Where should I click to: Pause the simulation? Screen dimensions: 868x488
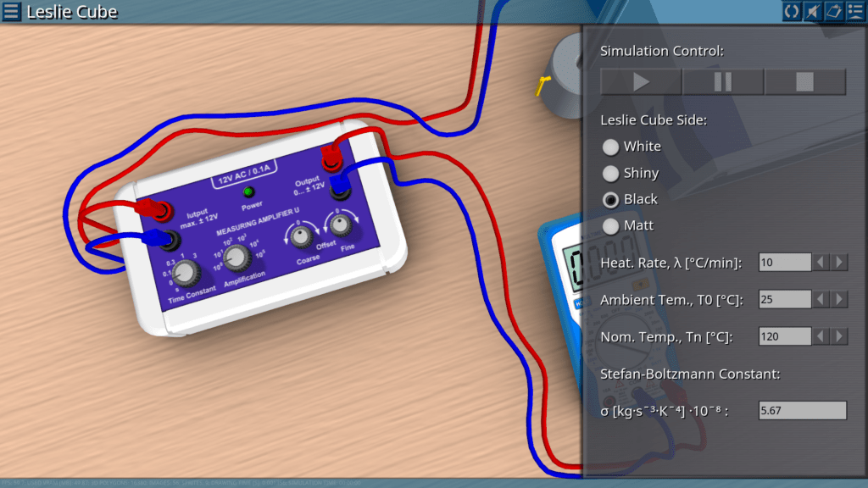pos(723,82)
